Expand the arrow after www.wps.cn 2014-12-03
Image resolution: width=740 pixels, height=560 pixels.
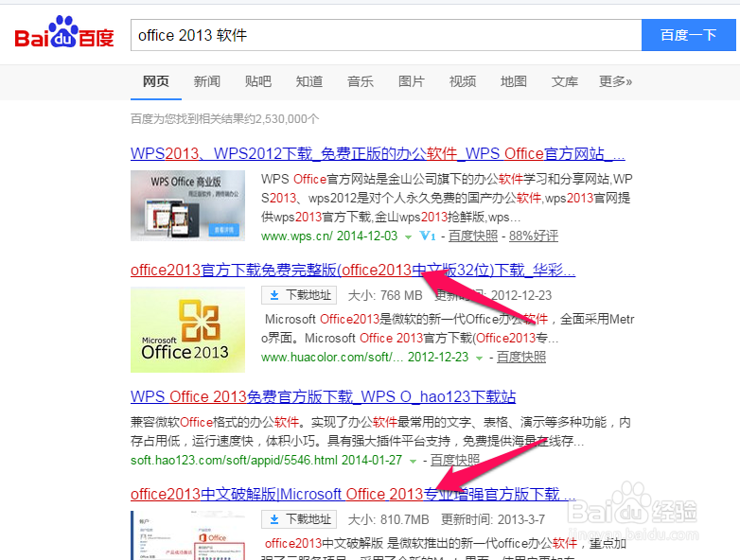[408, 236]
